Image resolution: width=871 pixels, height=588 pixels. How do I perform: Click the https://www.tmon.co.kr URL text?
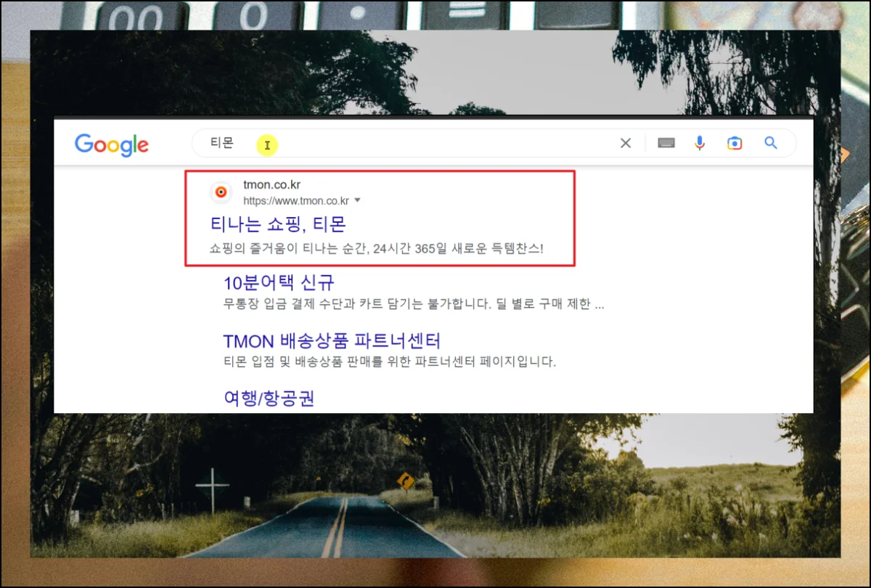296,201
